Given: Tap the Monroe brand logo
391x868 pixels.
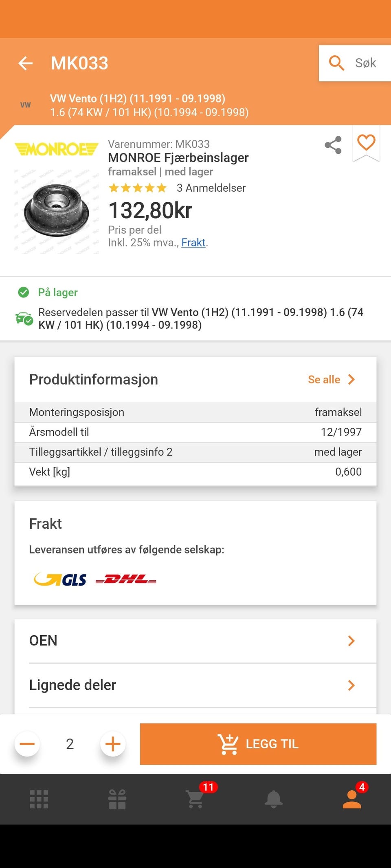Looking at the screenshot, I should pos(57,149).
